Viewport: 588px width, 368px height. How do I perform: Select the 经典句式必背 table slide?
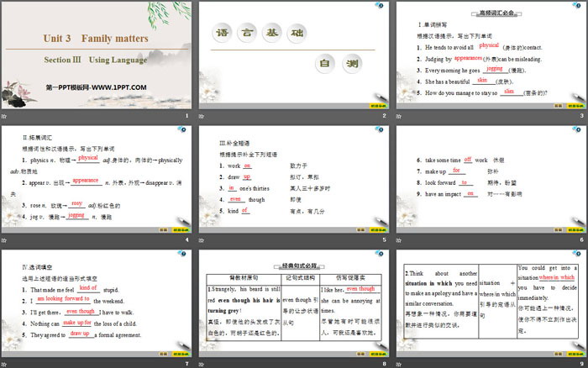tap(292, 304)
